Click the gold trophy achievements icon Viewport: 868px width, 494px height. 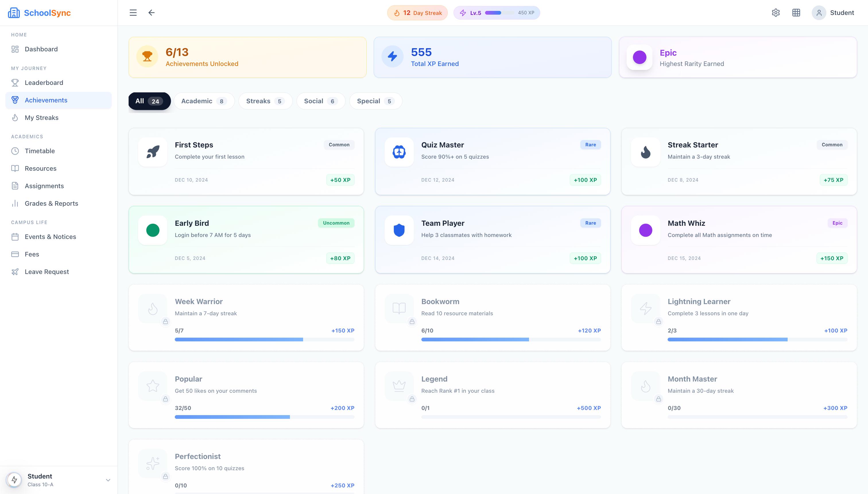coord(147,56)
